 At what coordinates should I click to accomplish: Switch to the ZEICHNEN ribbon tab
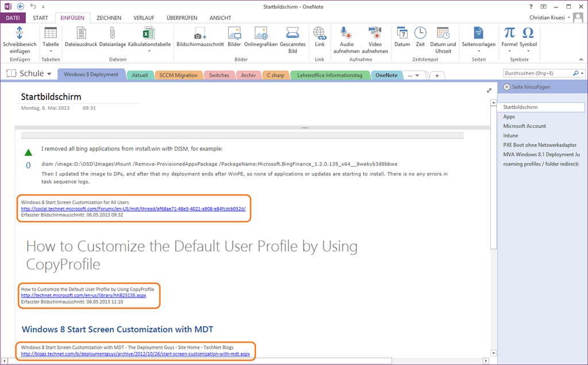click(109, 18)
